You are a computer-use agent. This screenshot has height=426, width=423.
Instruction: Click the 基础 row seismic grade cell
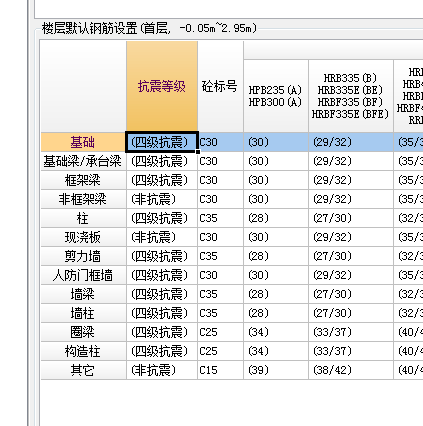[x=162, y=142]
